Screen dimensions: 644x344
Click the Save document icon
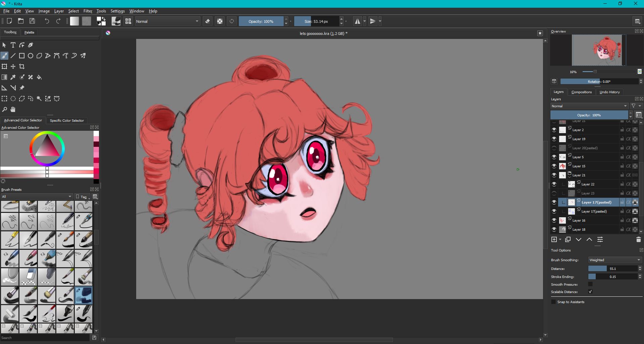pyautogui.click(x=32, y=21)
